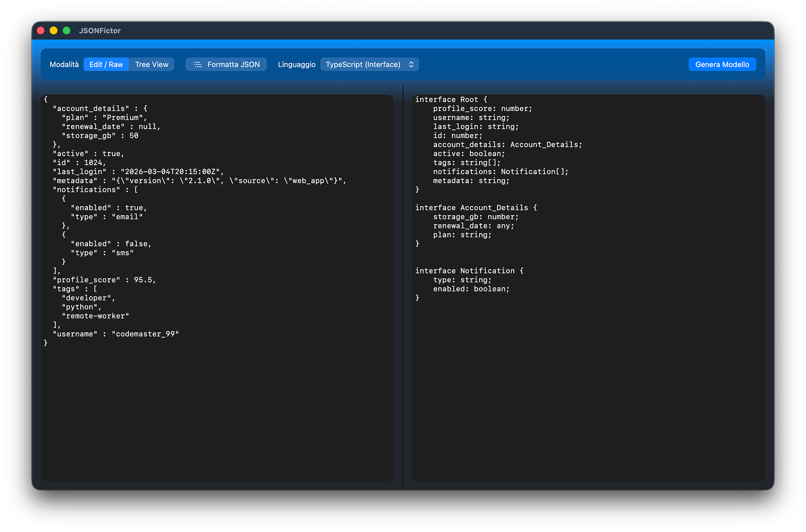
Task: Click the "interface Root {" line in output
Action: pyautogui.click(x=451, y=100)
